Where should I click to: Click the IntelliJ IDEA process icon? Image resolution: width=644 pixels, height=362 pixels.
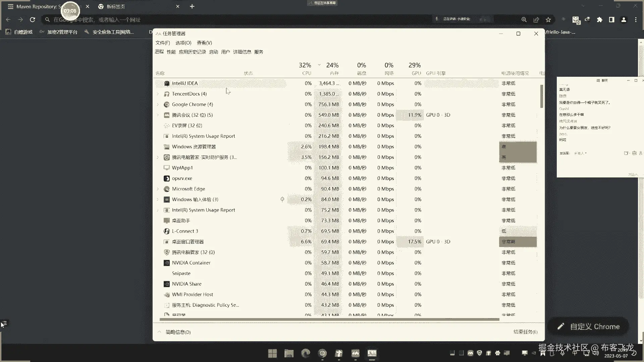tap(167, 83)
